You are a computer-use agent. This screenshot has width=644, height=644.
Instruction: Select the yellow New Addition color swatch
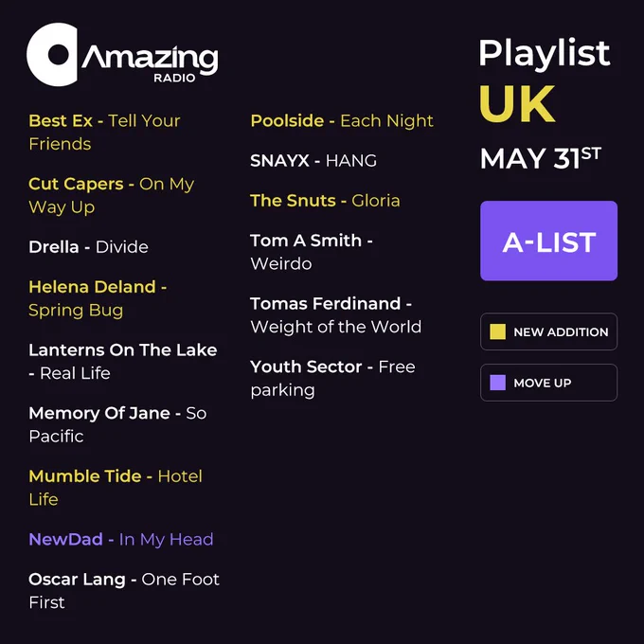(497, 331)
